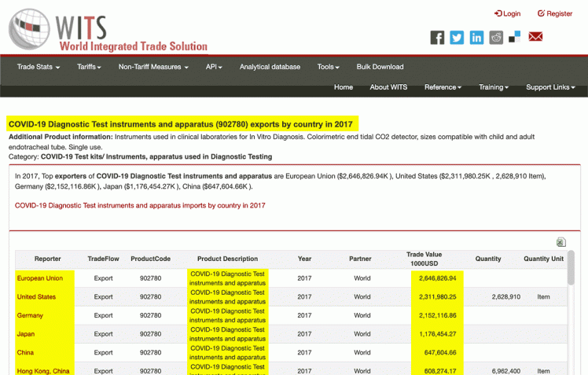Open China reporter link
Screen dimensions: 588x375
point(25,352)
